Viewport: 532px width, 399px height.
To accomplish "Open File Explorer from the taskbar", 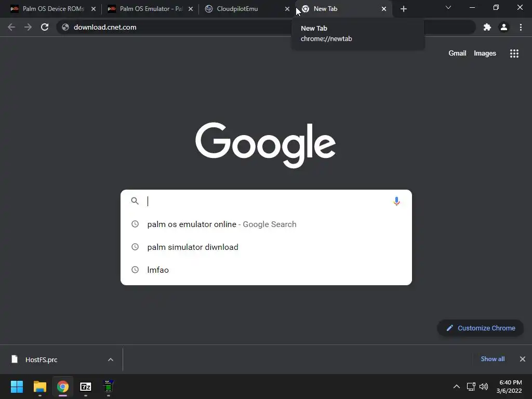I will (x=39, y=387).
